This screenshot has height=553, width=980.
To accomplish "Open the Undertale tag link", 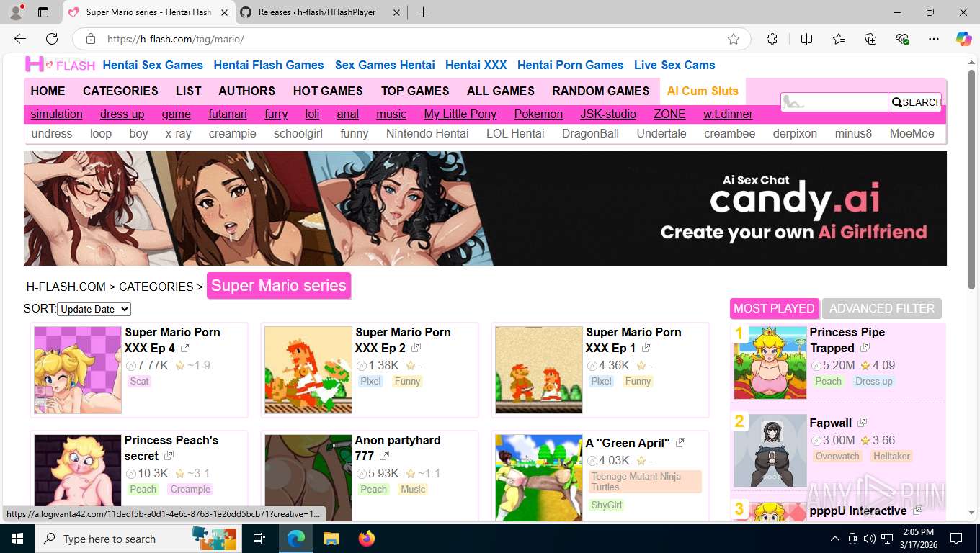I will click(x=661, y=133).
